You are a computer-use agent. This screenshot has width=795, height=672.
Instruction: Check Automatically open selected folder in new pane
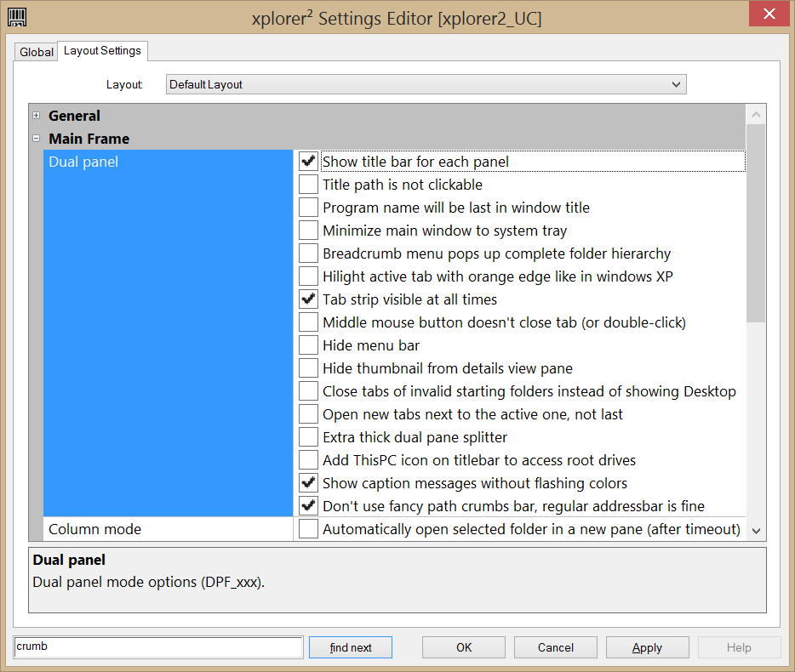coord(308,529)
